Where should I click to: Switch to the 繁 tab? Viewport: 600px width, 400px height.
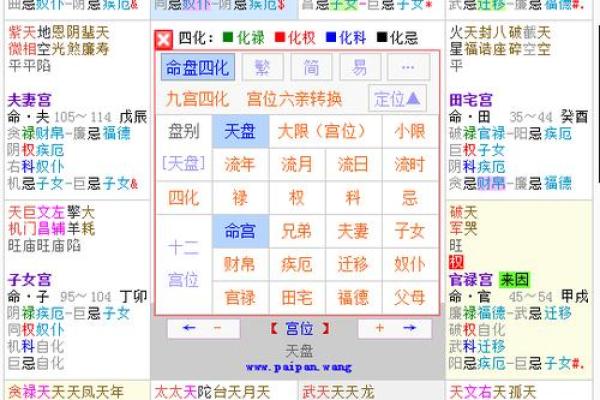[263, 67]
